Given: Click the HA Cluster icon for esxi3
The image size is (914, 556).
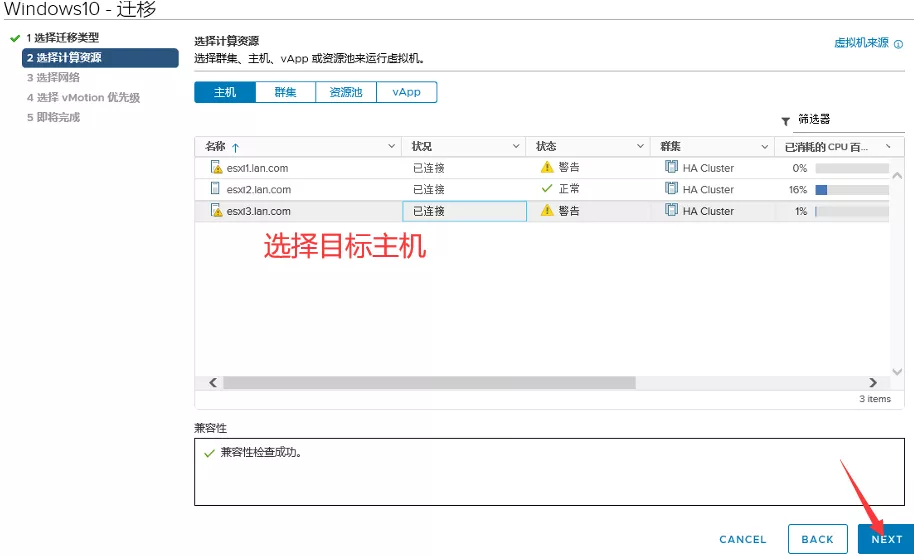Looking at the screenshot, I should [x=671, y=210].
